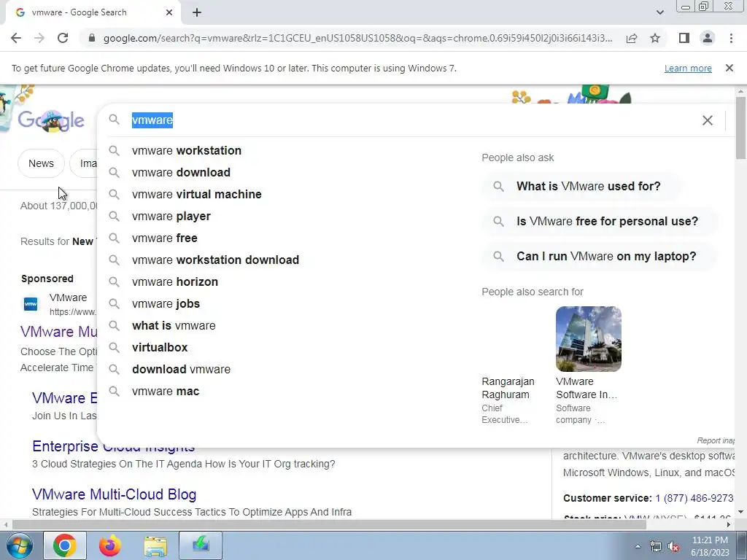
Task: Click Report inappropriate predictions link
Action: (x=716, y=441)
